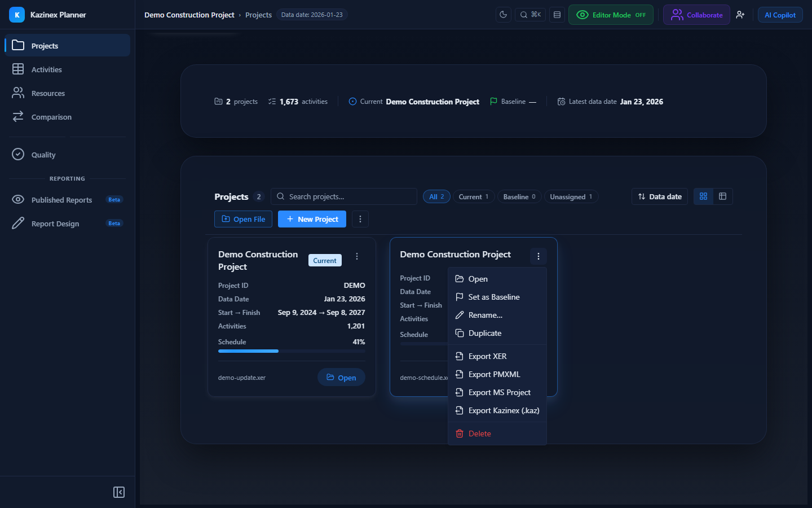
Task: Choose Export Kazinex (.kaz) from menu
Action: point(497,410)
